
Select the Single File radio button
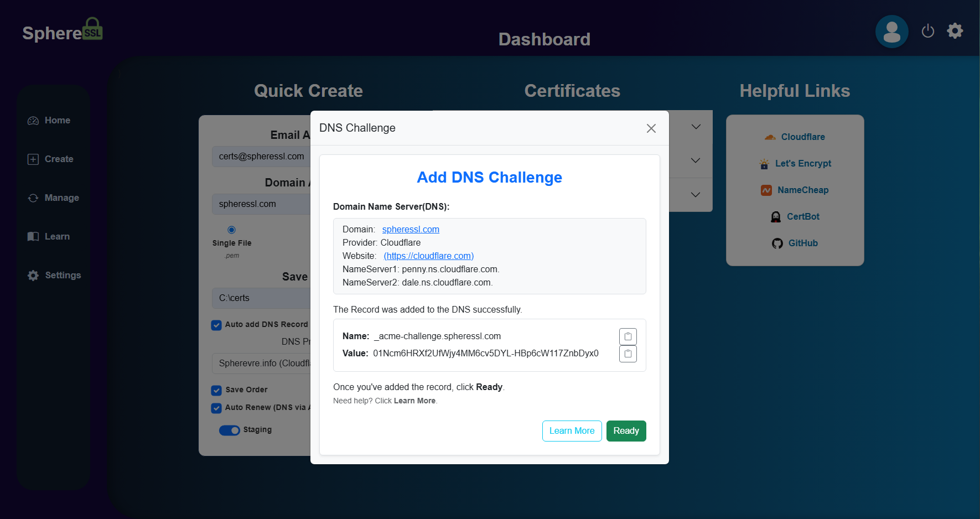click(231, 229)
